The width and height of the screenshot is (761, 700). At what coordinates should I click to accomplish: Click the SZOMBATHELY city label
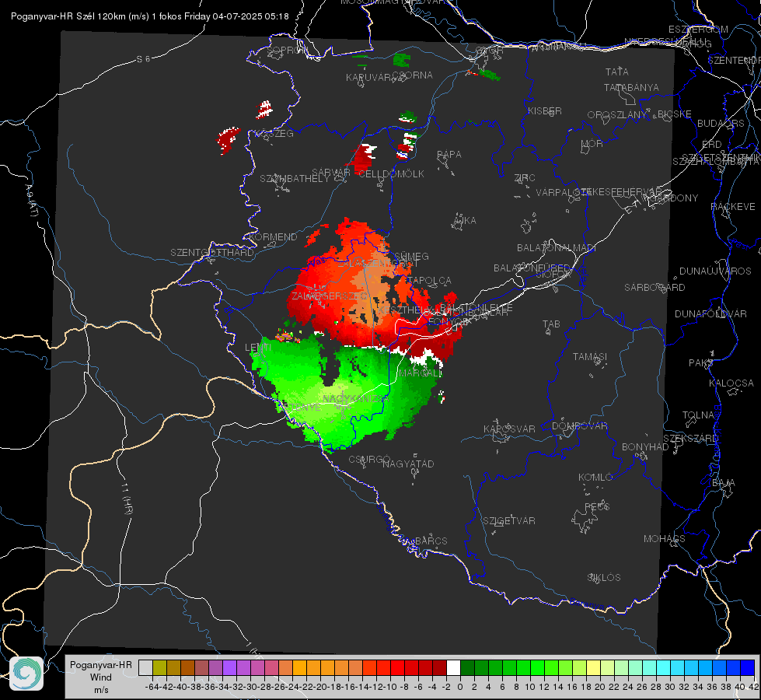(x=294, y=178)
